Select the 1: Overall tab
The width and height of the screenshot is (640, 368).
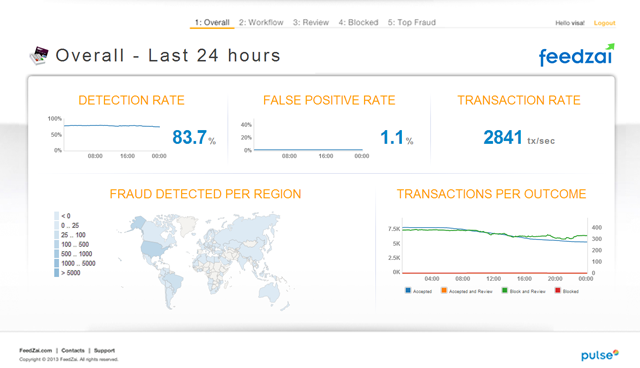pos(212,22)
